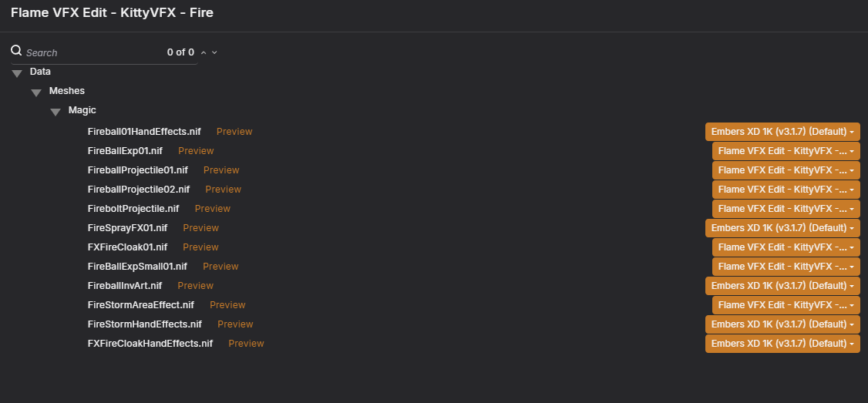The height and width of the screenshot is (403, 868).
Task: Preview FireStormAreaEffect.nif
Action: point(227,305)
